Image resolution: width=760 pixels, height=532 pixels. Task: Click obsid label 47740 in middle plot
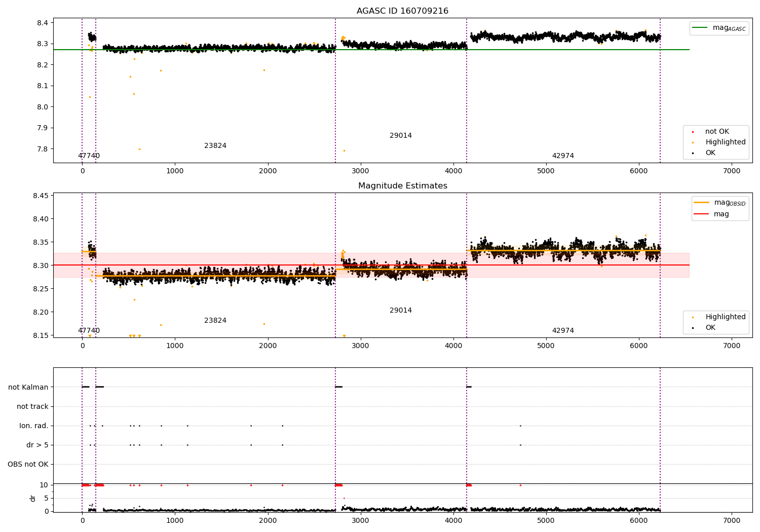click(89, 331)
